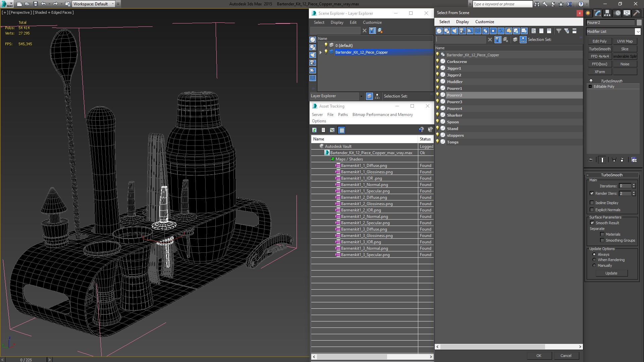This screenshot has height=362, width=644.
Task: Click Undo arrow in top toolbar
Action: [43, 4]
